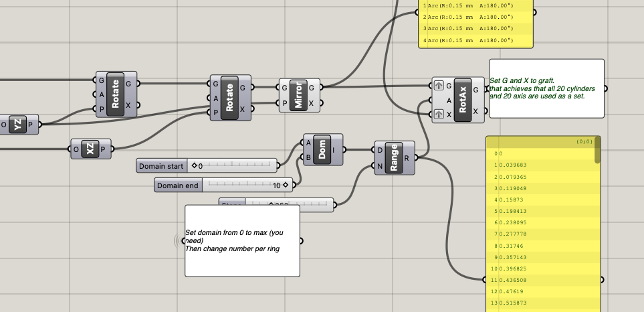Screen dimensions: 644x312
Task: Click value 0.31746 in the panel
Action: pos(512,246)
